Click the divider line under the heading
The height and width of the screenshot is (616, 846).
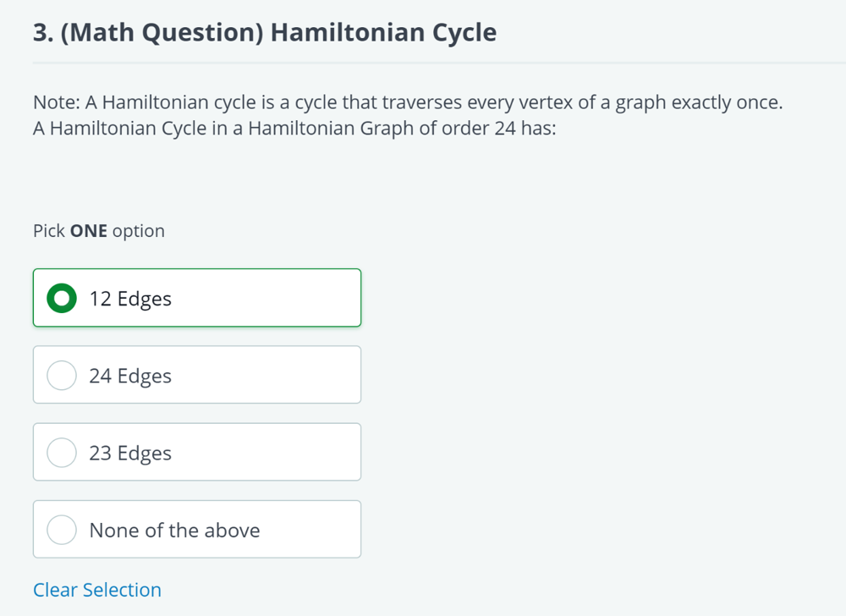(423, 63)
